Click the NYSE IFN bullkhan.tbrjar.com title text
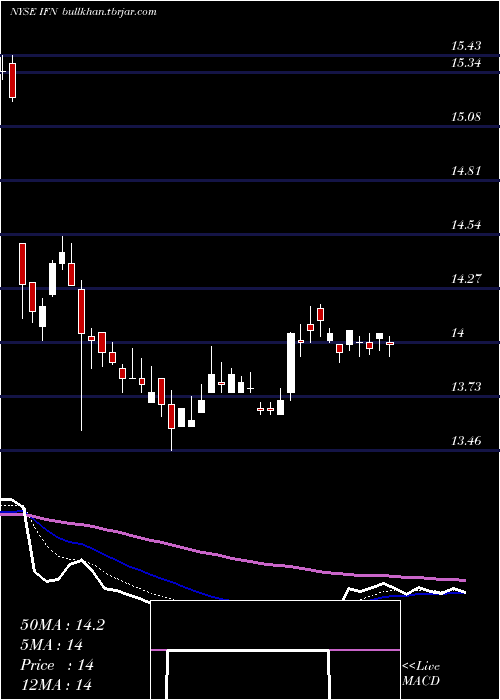Viewport: 500px width, 700px height. [x=83, y=12]
